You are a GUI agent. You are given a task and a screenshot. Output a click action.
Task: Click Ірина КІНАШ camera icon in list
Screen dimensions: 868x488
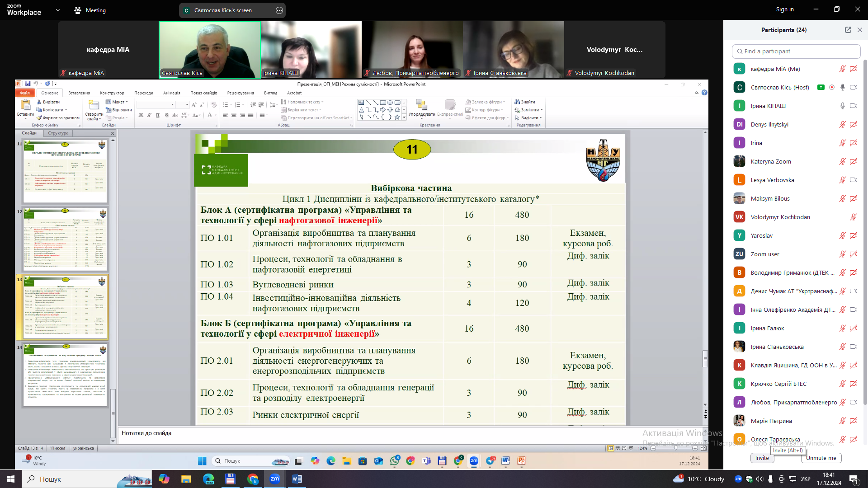click(x=854, y=106)
